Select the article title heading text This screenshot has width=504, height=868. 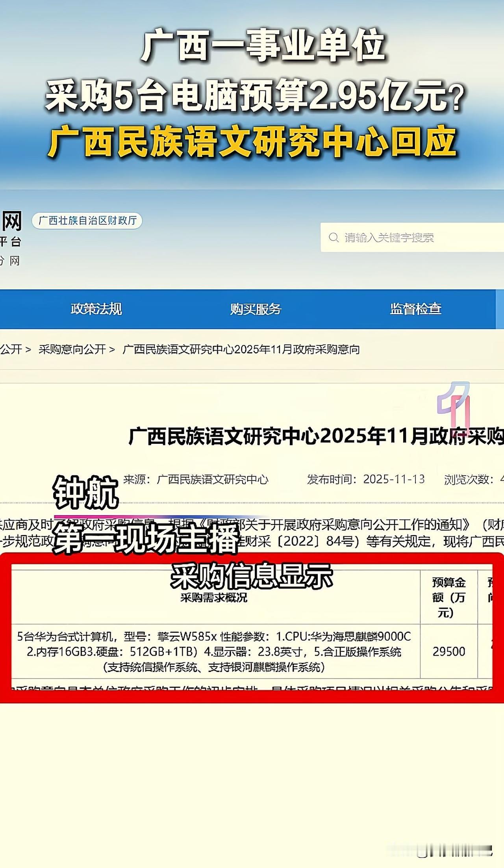pyautogui.click(x=316, y=437)
